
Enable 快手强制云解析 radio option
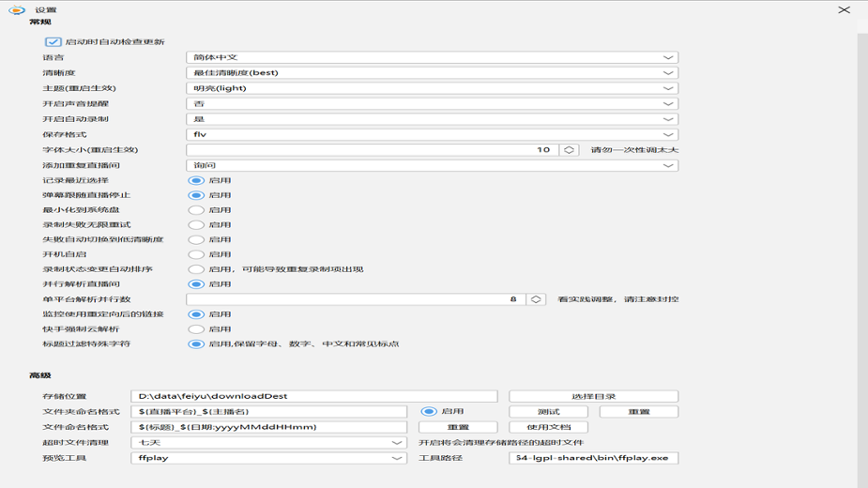(196, 329)
